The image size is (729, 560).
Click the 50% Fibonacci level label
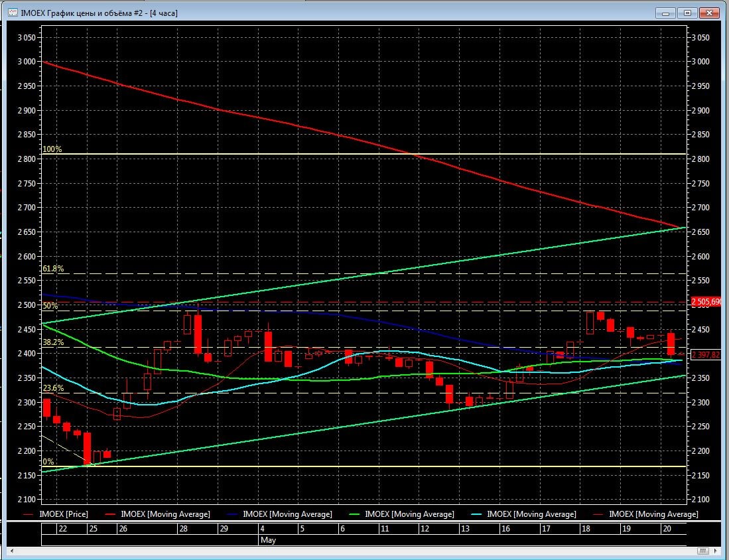pyautogui.click(x=50, y=306)
